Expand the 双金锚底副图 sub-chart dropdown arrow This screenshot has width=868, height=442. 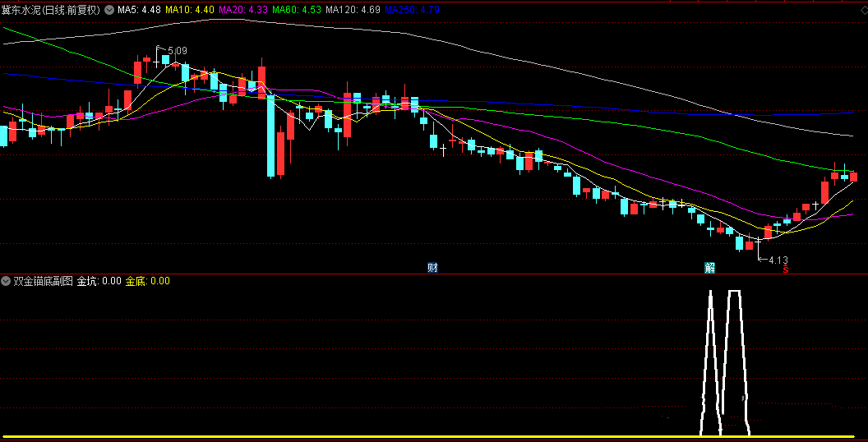(x=7, y=281)
